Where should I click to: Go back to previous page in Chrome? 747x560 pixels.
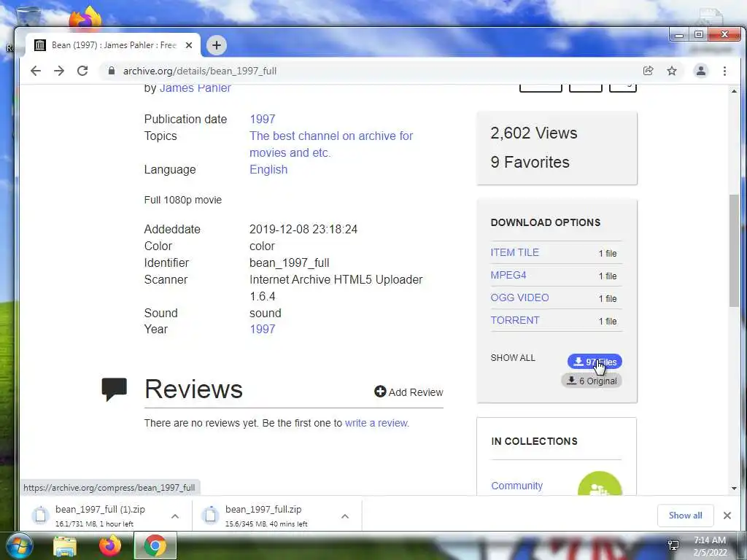36,71
